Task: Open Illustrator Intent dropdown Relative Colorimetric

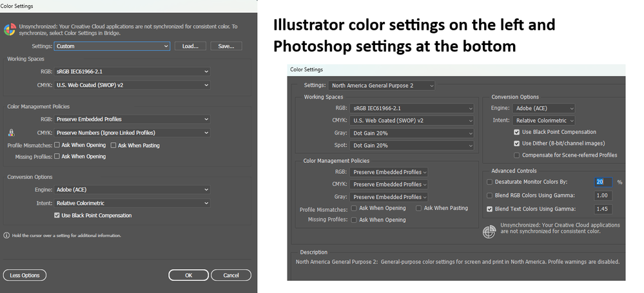Action: click(x=132, y=203)
